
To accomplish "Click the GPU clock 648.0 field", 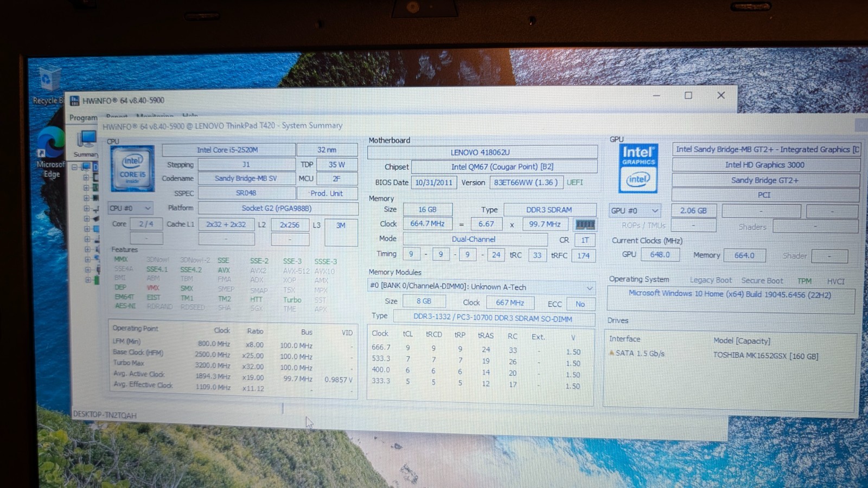I will [660, 254].
